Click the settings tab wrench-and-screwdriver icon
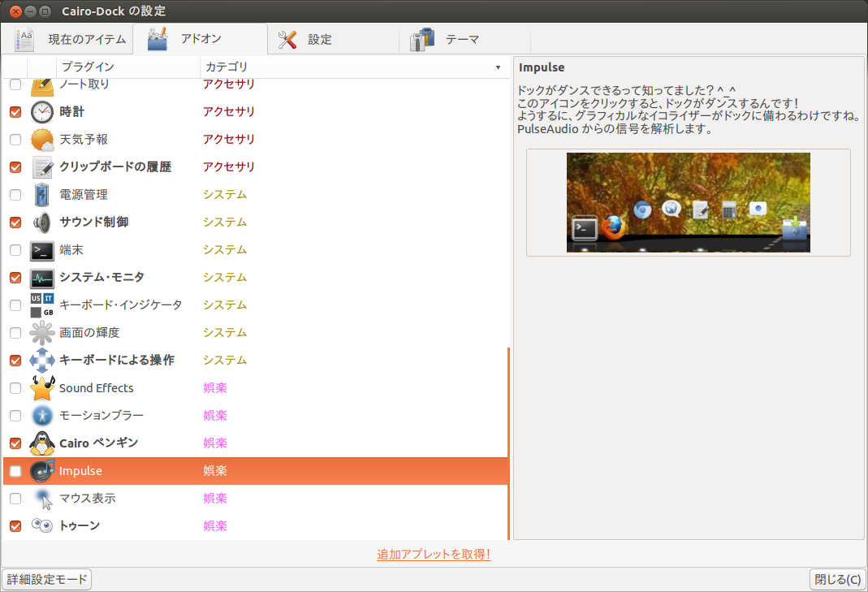The height and width of the screenshot is (592, 868). click(287, 39)
